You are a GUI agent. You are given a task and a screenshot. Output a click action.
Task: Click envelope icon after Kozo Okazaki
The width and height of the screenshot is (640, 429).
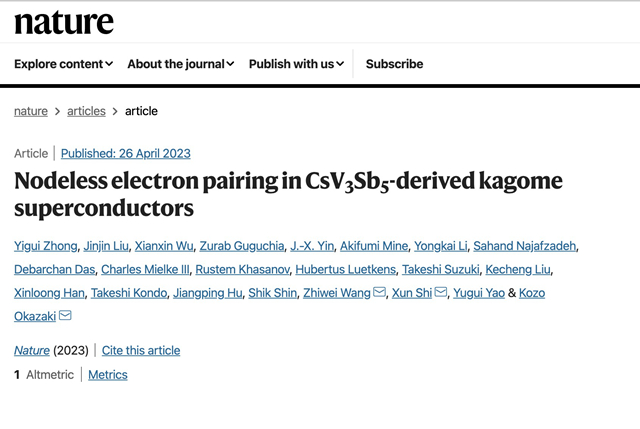65,315
